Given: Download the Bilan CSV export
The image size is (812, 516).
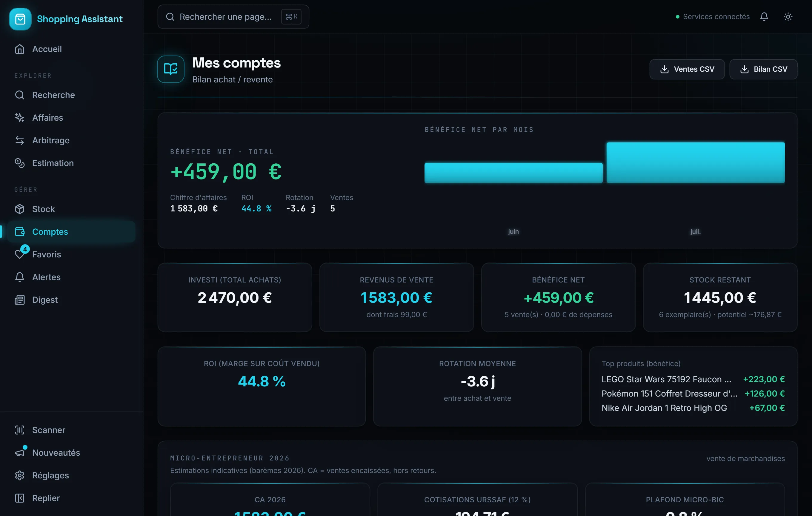Looking at the screenshot, I should 763,69.
